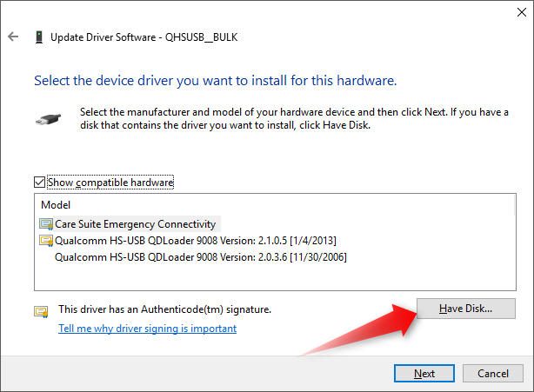Viewport: 534px width, 392px height.
Task: Cancel the driver update
Action: [x=493, y=373]
